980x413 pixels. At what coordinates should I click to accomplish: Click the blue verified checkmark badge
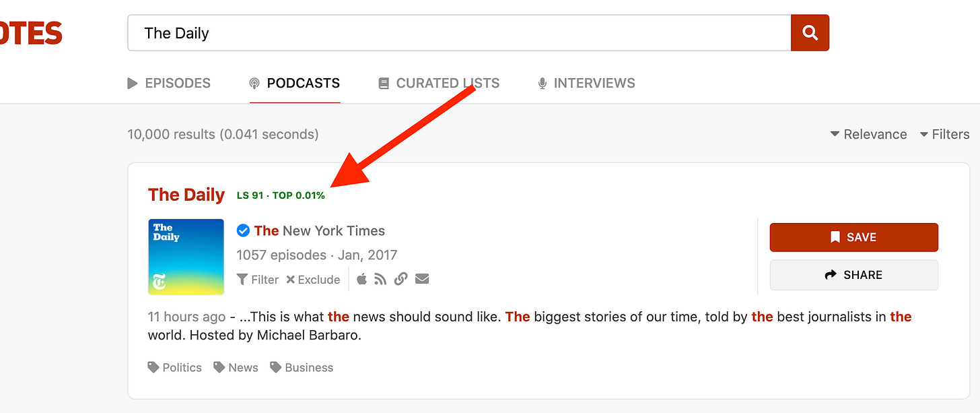coord(243,231)
